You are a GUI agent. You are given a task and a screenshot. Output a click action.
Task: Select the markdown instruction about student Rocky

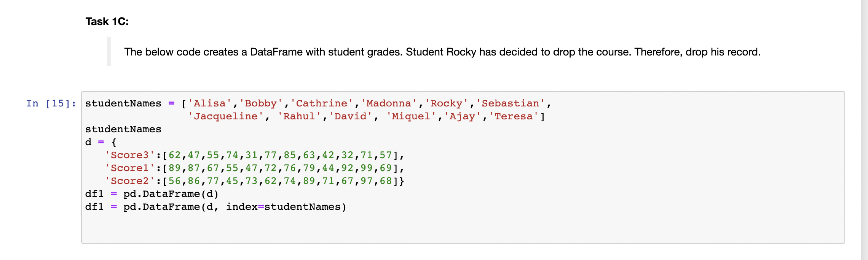(x=442, y=52)
